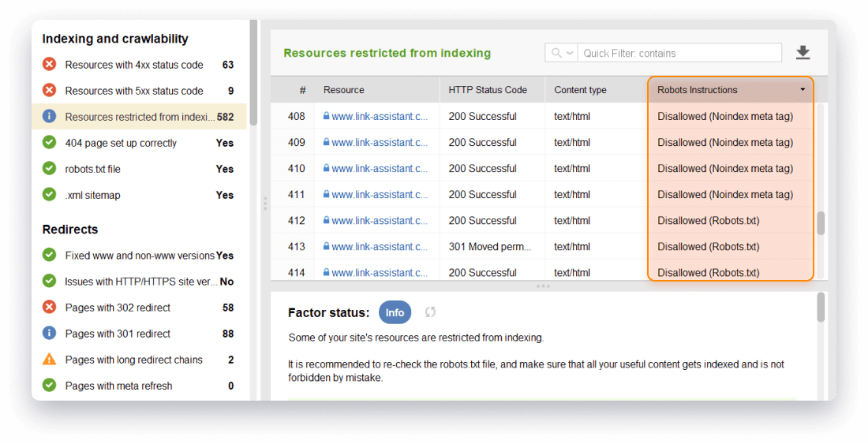Click the vertical panel splitter handle

click(265, 203)
